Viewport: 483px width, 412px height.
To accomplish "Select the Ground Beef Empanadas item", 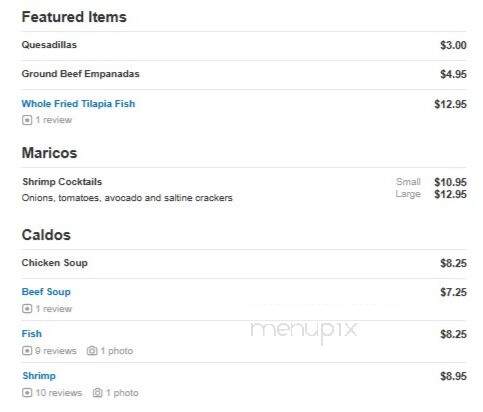I will [80, 74].
